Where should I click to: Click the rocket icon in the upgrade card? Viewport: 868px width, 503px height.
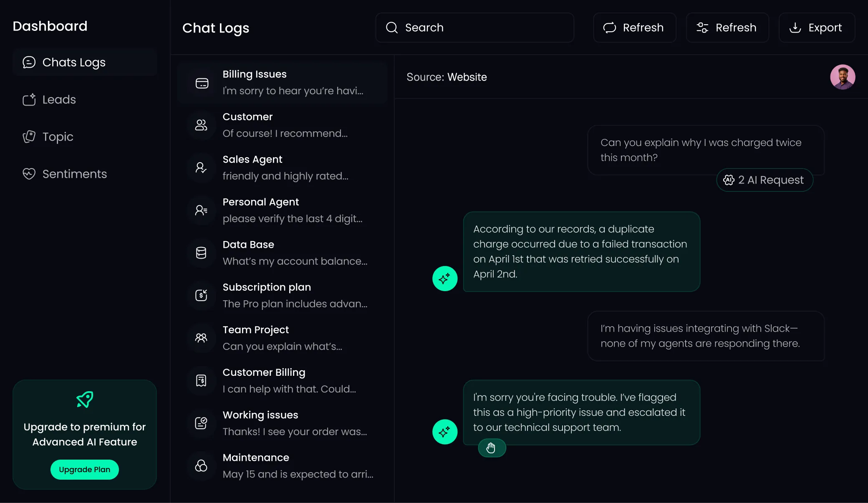(x=85, y=400)
